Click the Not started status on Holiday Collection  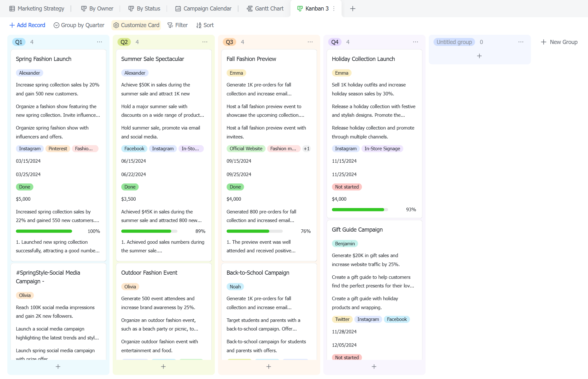(347, 187)
